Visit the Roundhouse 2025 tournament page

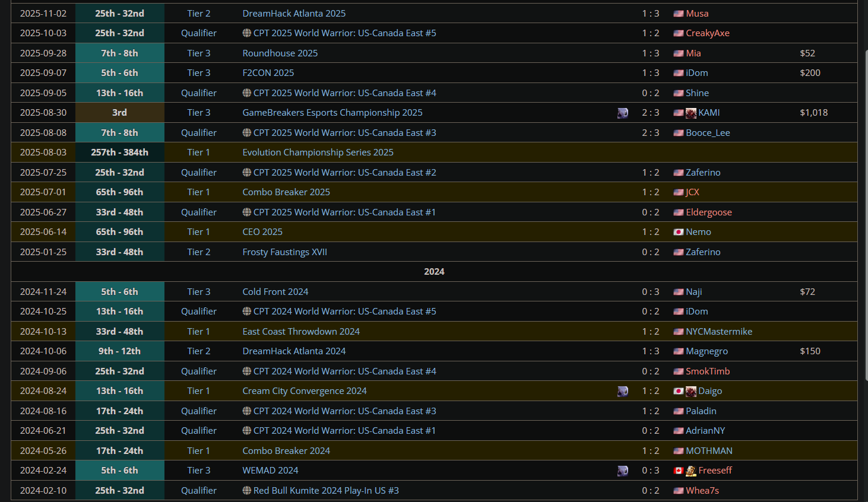point(280,53)
